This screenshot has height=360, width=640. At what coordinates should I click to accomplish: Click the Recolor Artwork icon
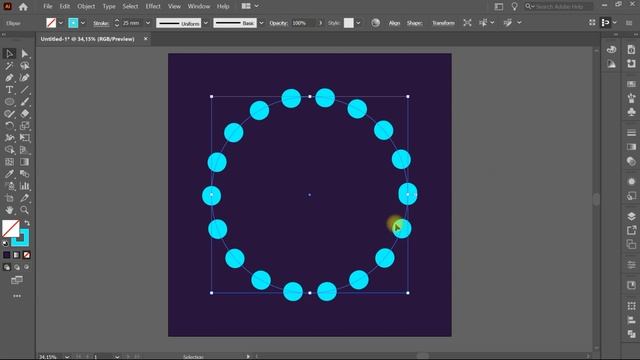coord(376,23)
